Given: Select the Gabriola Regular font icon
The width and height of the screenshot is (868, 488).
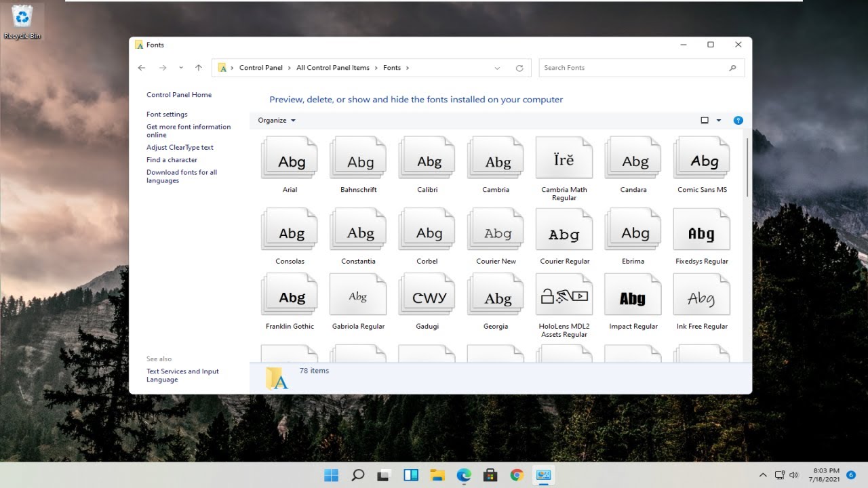Looking at the screenshot, I should 358,295.
